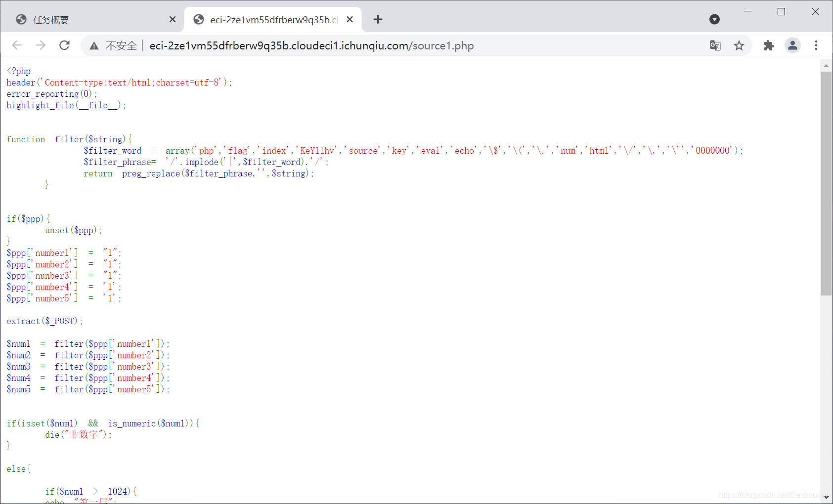Viewport: 833px width, 504px height.
Task: Close the Chrome window
Action: click(x=815, y=11)
